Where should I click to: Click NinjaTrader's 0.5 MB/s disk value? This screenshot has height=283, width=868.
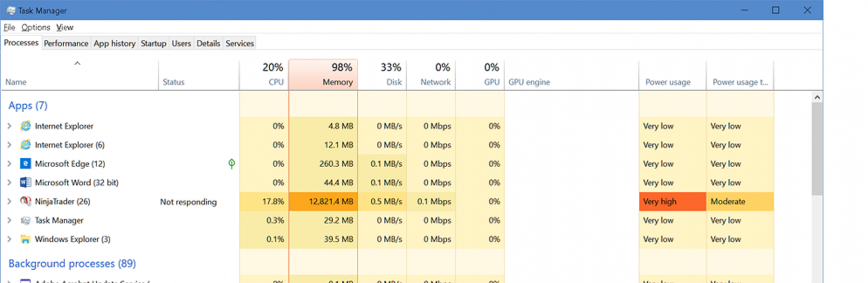386,201
